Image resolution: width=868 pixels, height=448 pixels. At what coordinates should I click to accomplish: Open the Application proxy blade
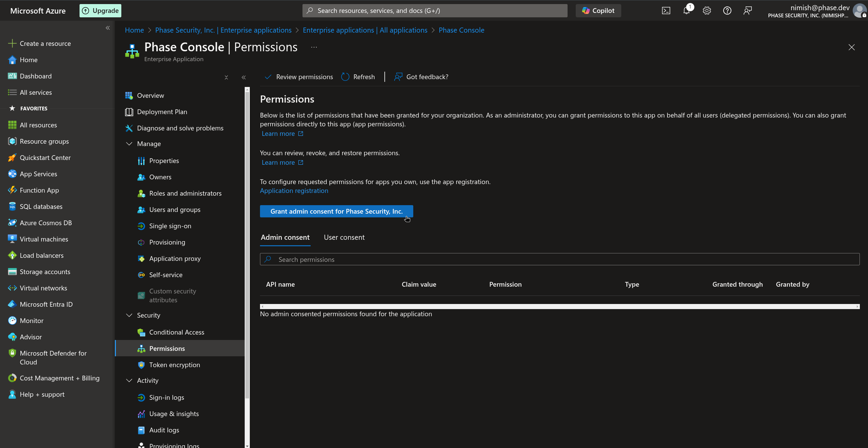[175, 258]
